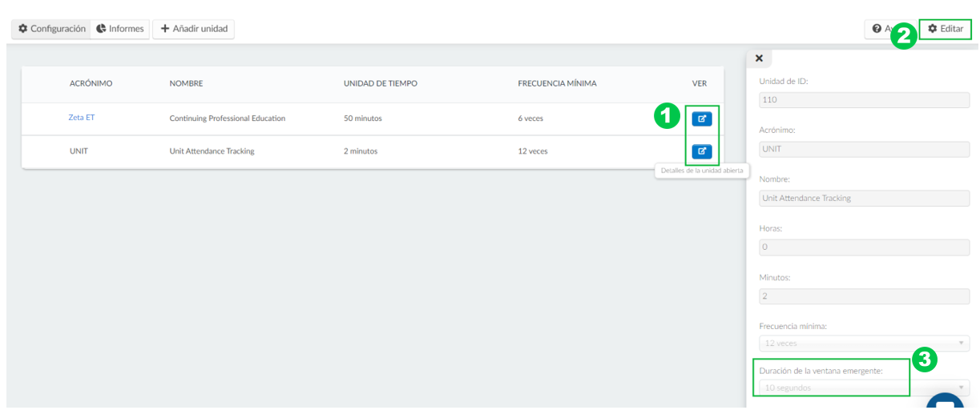Click the '50 minutos' cell
Image resolution: width=980 pixels, height=410 pixels.
363,119
